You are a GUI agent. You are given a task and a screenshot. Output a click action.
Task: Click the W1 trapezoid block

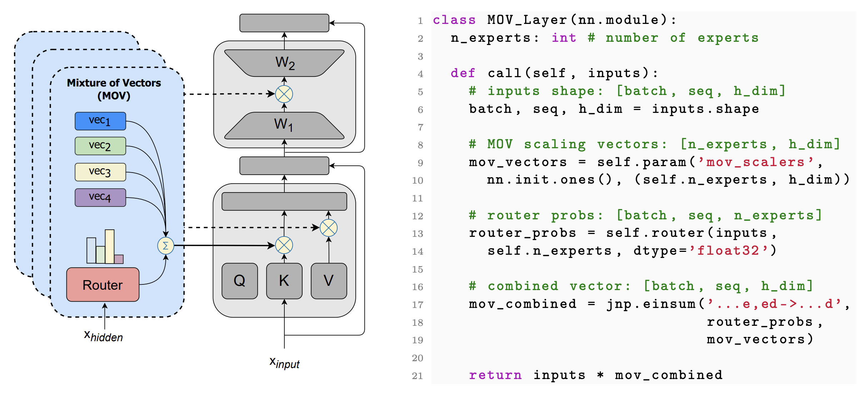coord(284,125)
